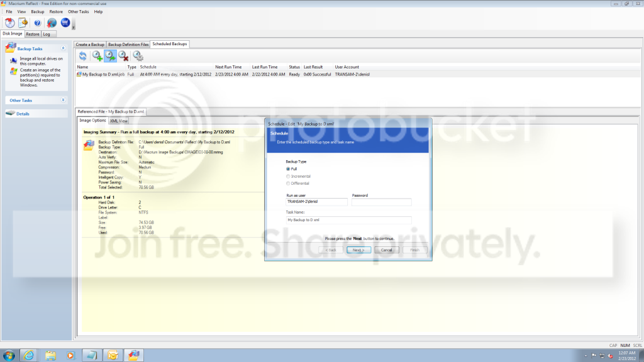The image size is (644, 362).
Task: Edit the selected schedule icon
Action: tap(110, 56)
